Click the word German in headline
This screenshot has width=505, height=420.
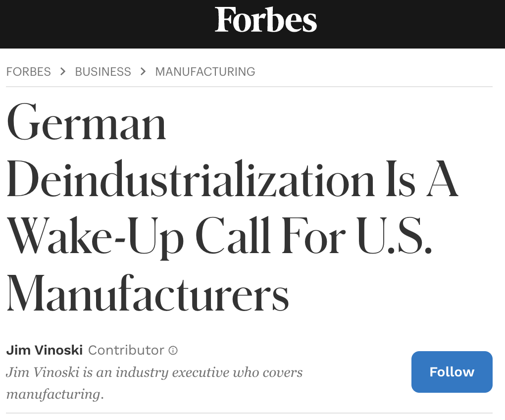pos(87,123)
